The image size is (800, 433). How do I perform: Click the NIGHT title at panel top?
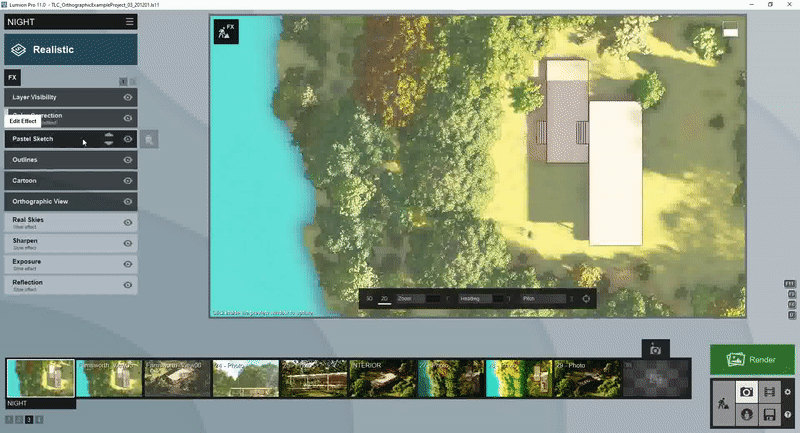(x=21, y=22)
